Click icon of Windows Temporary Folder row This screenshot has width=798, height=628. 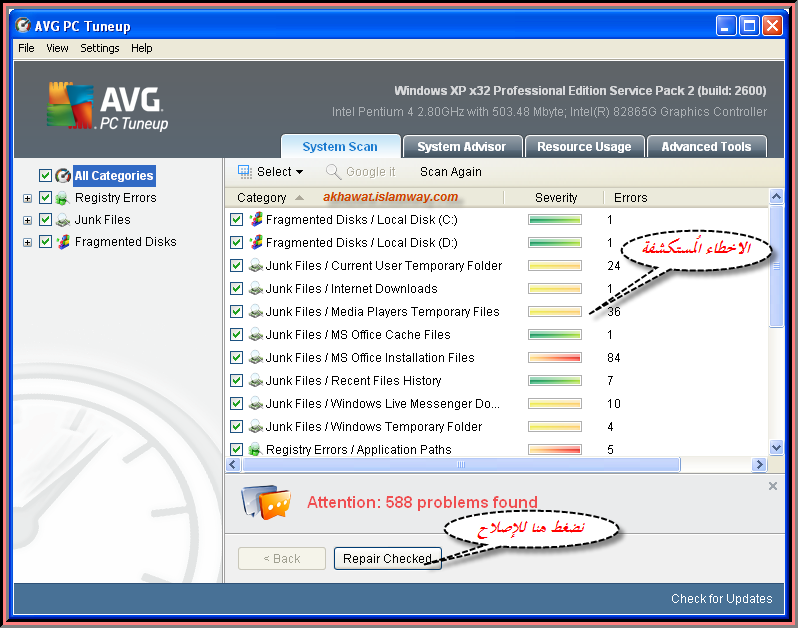pyautogui.click(x=255, y=426)
